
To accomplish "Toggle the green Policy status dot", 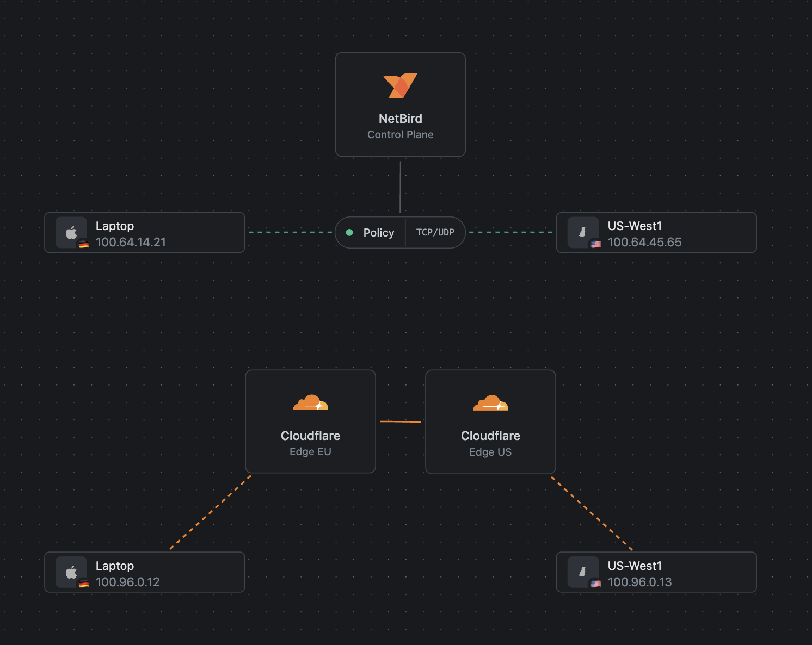I will 350,232.
